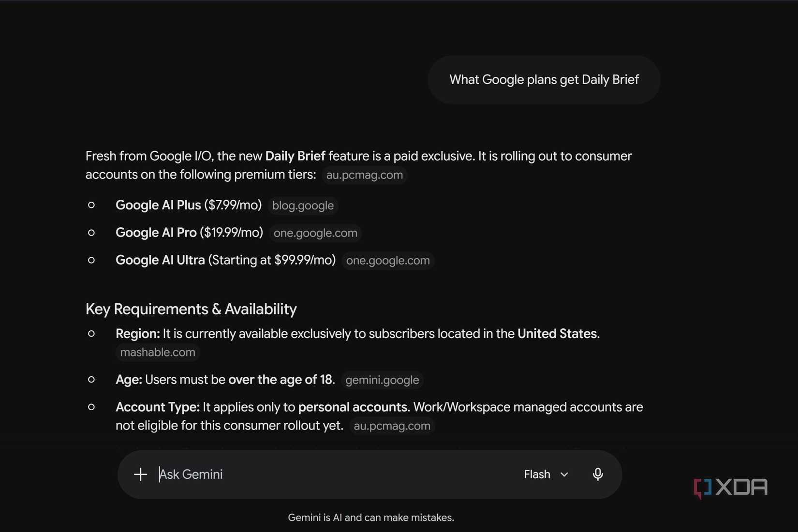The height and width of the screenshot is (532, 798).
Task: Open mashable.com source chip under Region
Action: (158, 353)
